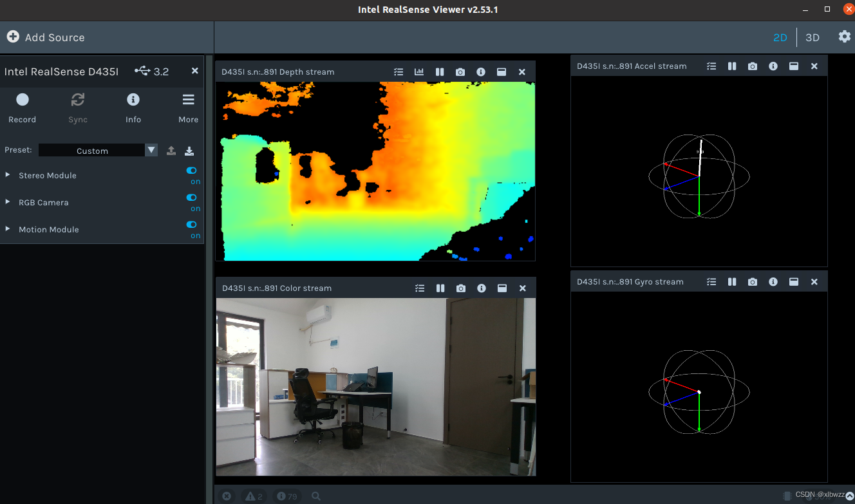Click the Custom preset combo box
The width and height of the screenshot is (855, 504).
(92, 150)
